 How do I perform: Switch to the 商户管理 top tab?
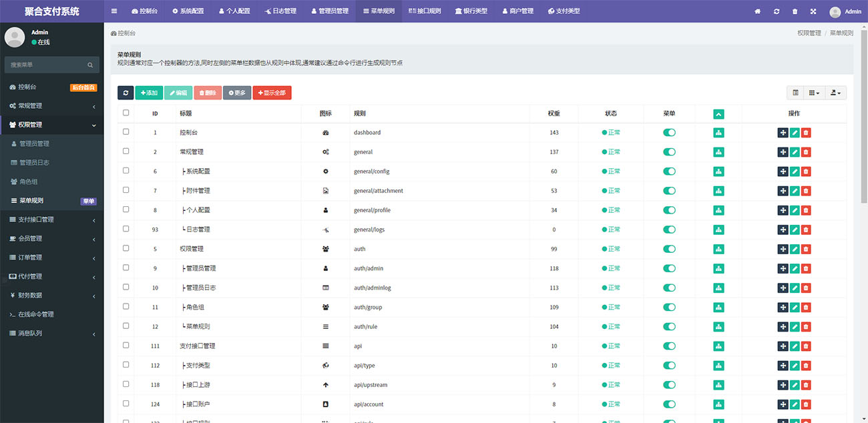coord(517,11)
